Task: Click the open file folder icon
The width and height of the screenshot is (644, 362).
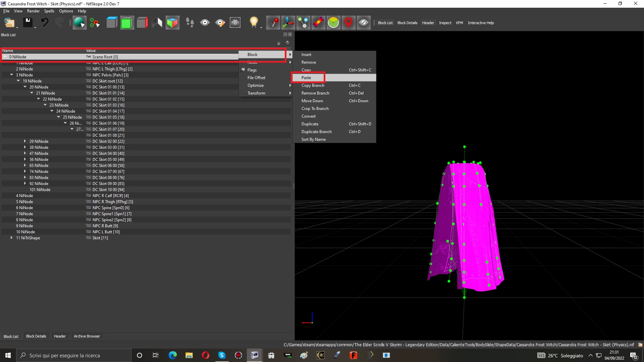Action: pos(9,23)
